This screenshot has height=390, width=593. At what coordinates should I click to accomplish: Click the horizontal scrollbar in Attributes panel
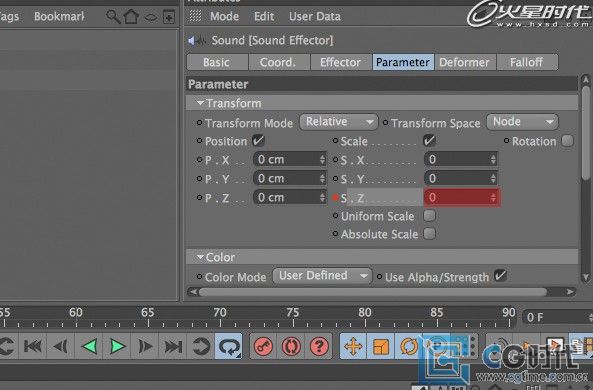point(373,292)
